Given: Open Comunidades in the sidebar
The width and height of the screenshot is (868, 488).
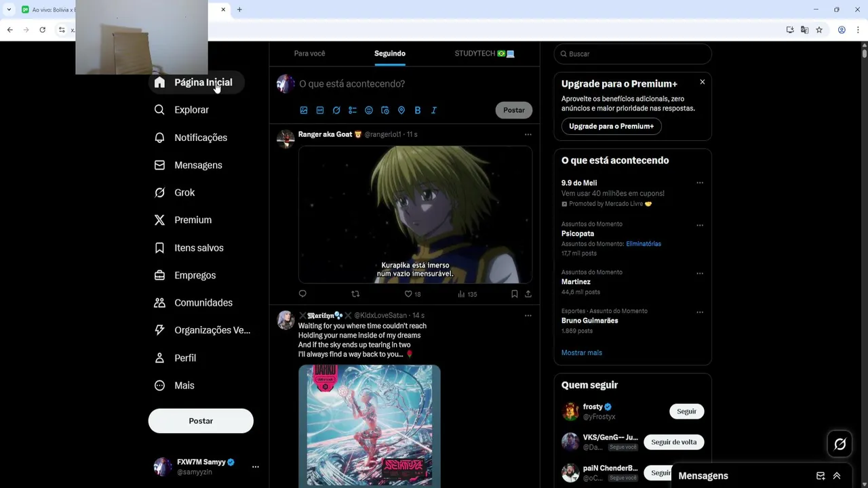Looking at the screenshot, I should [x=193, y=302].
